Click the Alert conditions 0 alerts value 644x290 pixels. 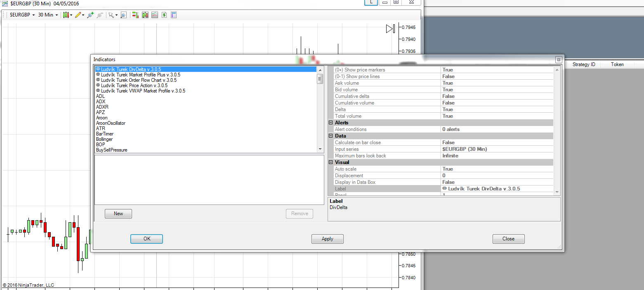(497, 129)
